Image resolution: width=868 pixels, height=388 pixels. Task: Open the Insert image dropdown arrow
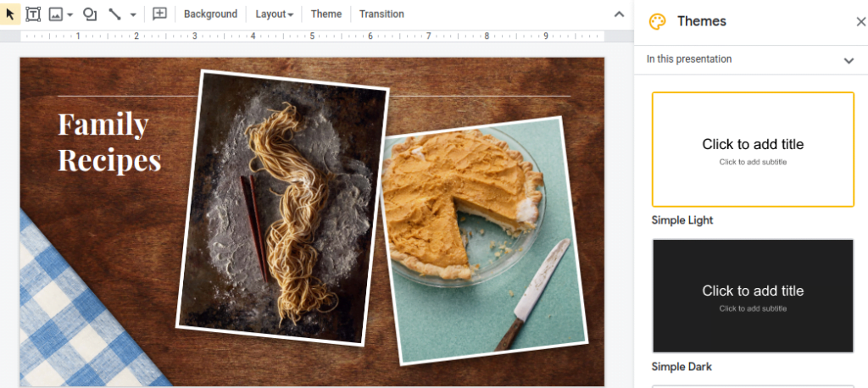pyautogui.click(x=70, y=15)
